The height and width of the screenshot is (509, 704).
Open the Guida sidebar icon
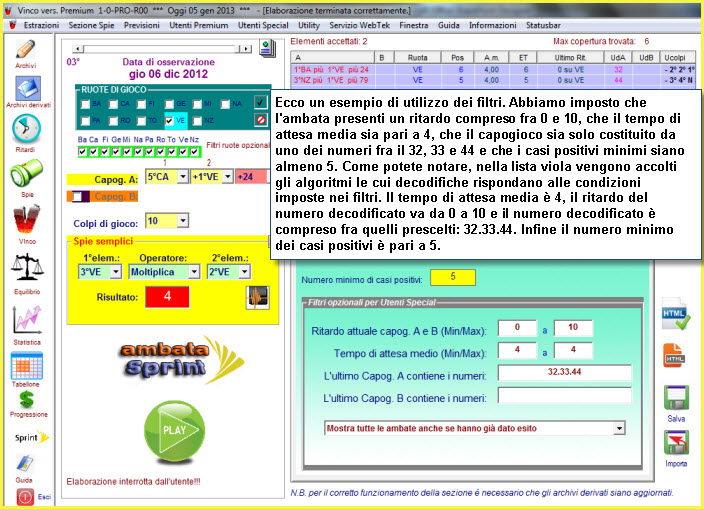pyautogui.click(x=25, y=464)
